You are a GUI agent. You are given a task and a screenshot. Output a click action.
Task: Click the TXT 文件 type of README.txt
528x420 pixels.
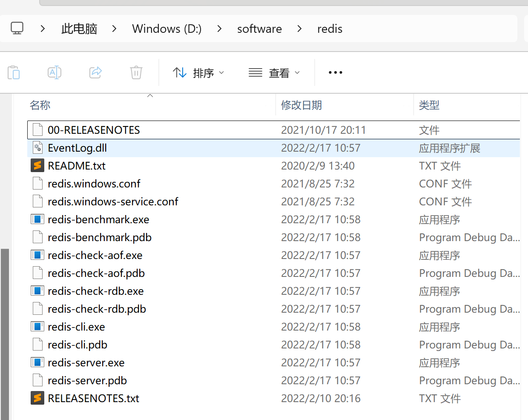click(440, 166)
